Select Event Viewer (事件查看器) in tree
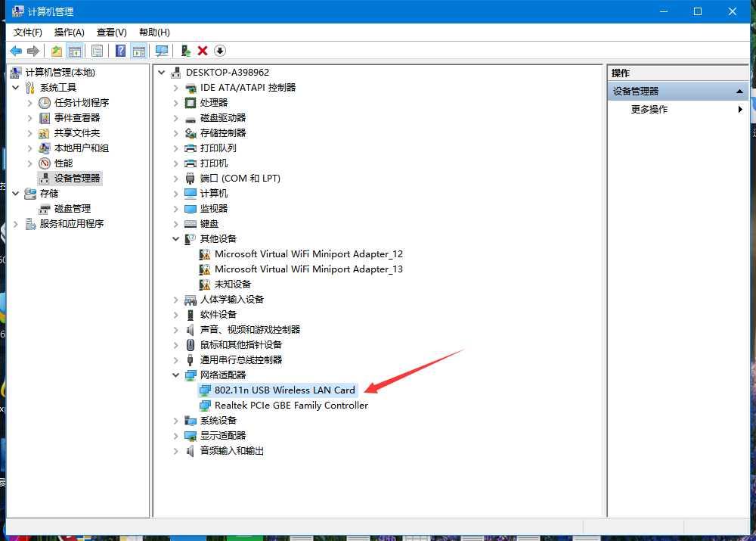756x541 pixels. point(77,118)
